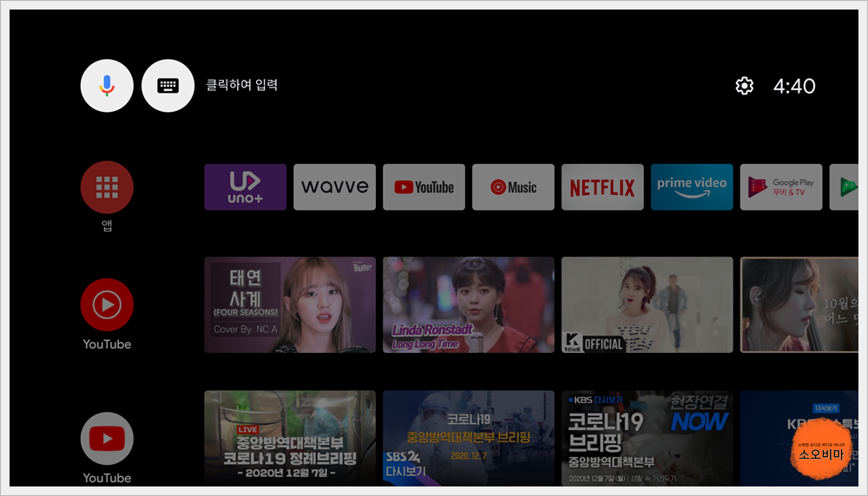Open SBS 24 코로나19 브리핑 다시보기
The height and width of the screenshot is (496, 868).
point(469,439)
